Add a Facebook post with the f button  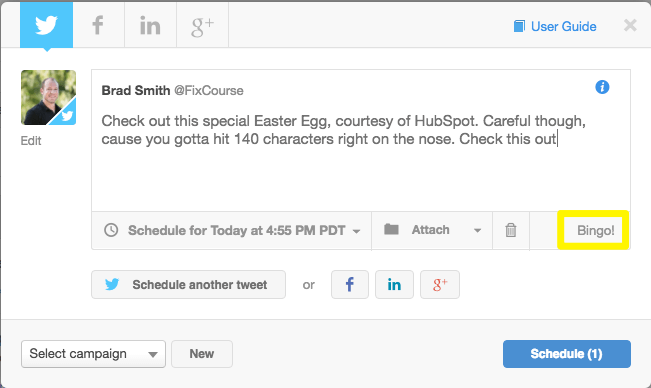tap(350, 285)
